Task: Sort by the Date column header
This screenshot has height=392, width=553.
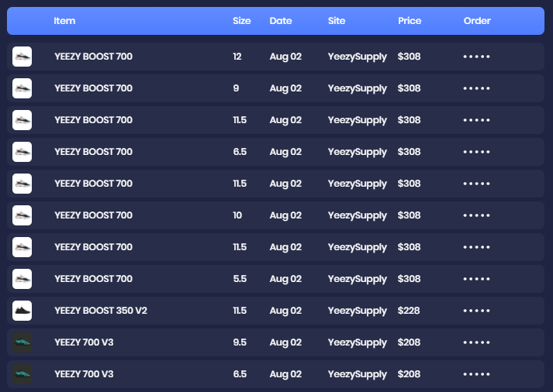Action: [x=281, y=21]
